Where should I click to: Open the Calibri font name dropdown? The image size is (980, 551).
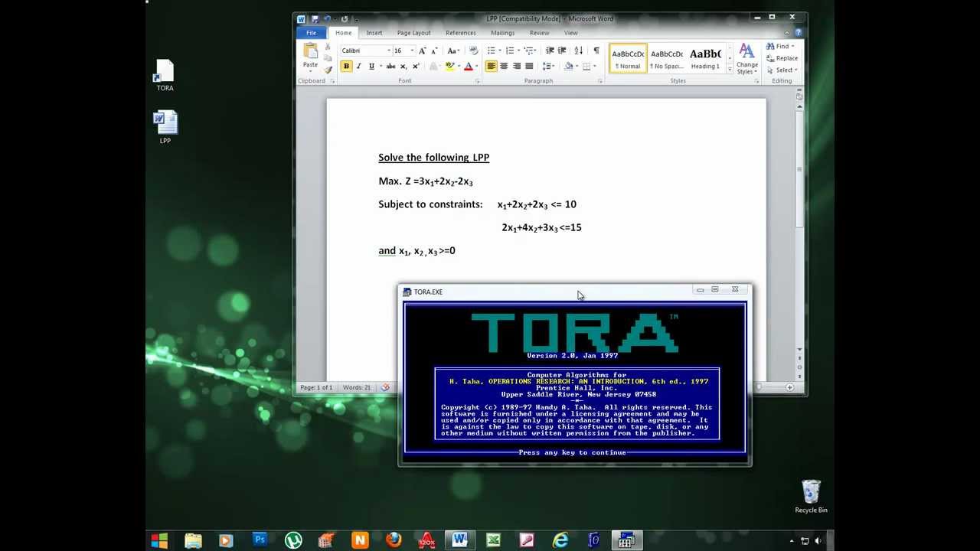tap(387, 51)
